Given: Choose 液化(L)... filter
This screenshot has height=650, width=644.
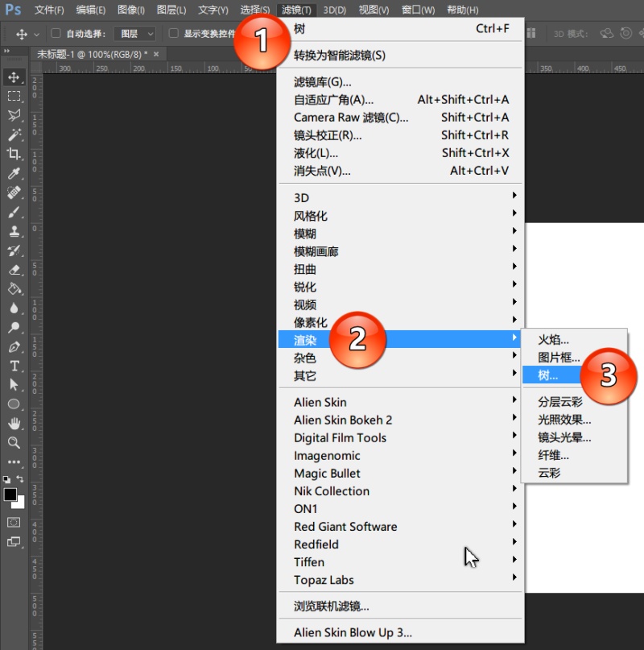Looking at the screenshot, I should point(400,153).
